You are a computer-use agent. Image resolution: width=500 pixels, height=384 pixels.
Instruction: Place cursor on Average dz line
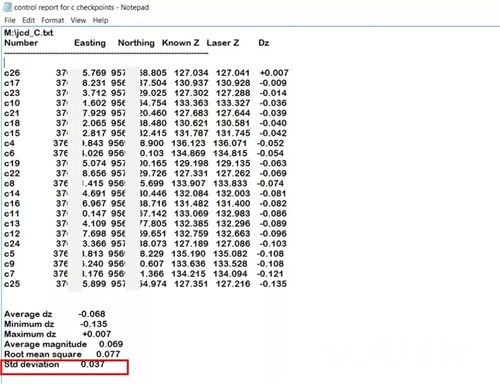point(55,314)
